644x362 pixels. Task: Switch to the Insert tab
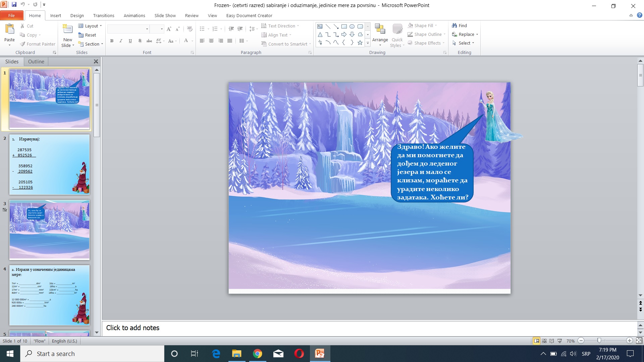point(56,15)
